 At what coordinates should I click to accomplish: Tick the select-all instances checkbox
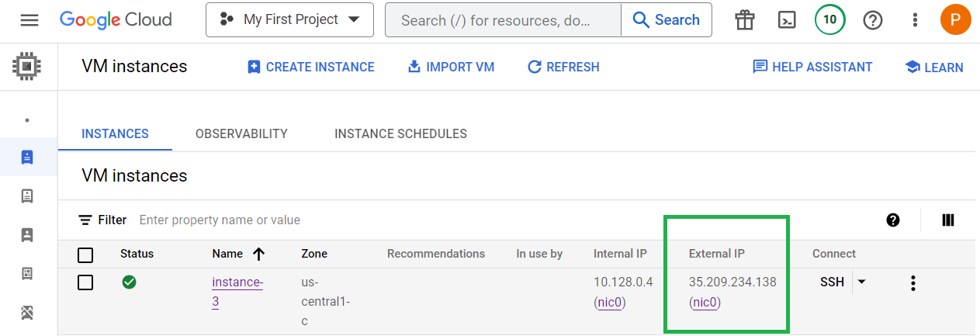[x=85, y=255]
